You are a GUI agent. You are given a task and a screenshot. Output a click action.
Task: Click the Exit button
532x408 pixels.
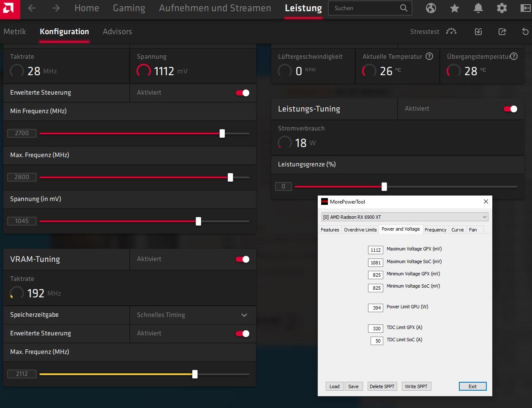tap(472, 386)
